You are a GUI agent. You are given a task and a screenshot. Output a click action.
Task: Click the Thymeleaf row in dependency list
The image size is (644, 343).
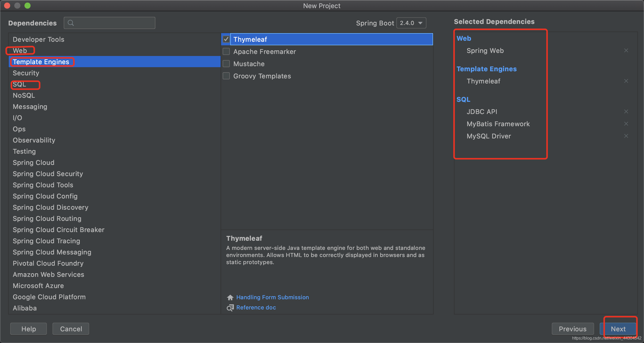point(327,39)
